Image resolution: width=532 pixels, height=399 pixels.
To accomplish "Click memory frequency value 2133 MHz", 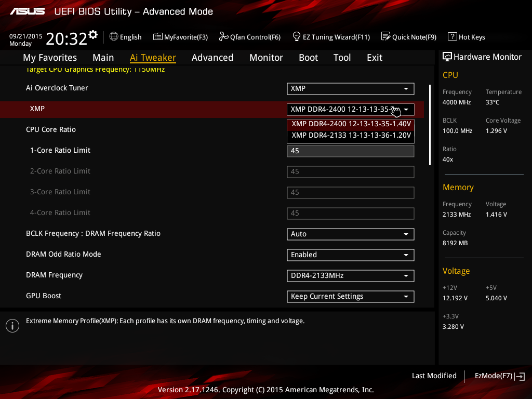I will click(456, 215).
